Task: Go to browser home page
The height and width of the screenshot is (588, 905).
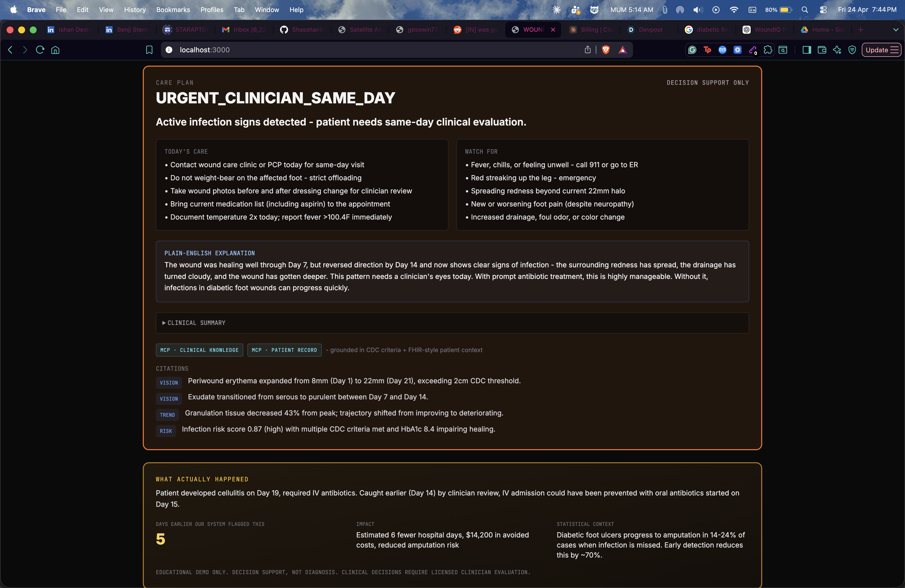Action: pos(56,50)
